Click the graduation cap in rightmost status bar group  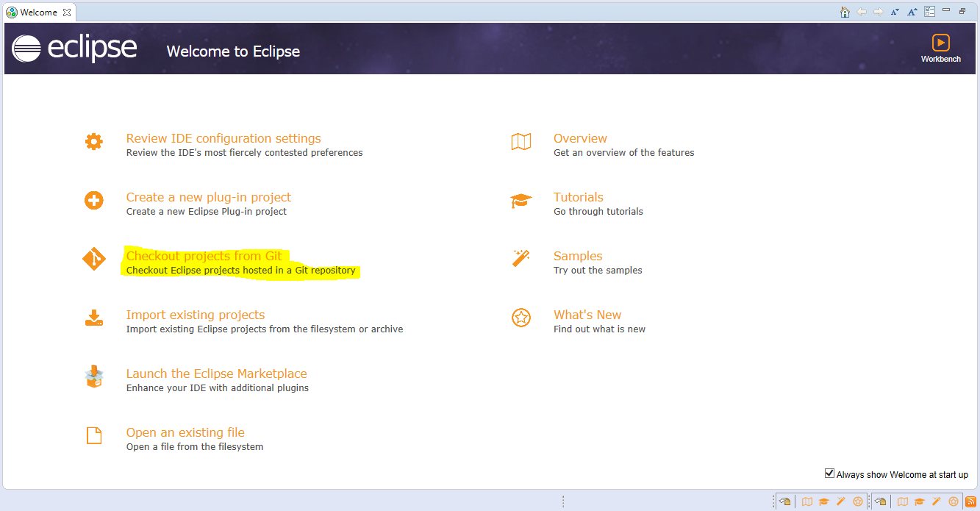pyautogui.click(x=920, y=501)
